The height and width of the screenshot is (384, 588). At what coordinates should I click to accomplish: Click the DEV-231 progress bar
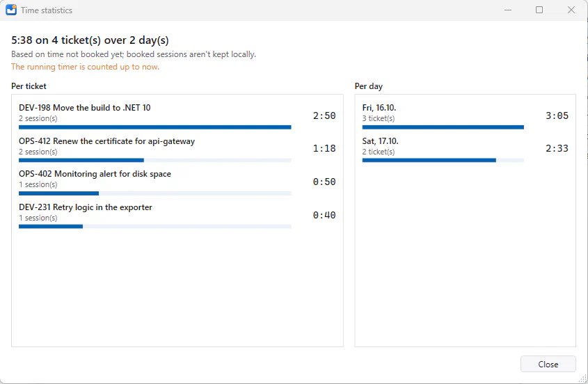(x=155, y=227)
